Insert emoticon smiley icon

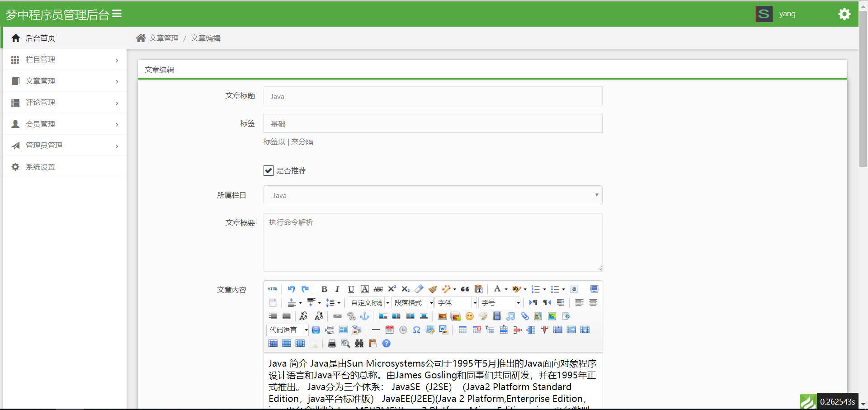(470, 316)
